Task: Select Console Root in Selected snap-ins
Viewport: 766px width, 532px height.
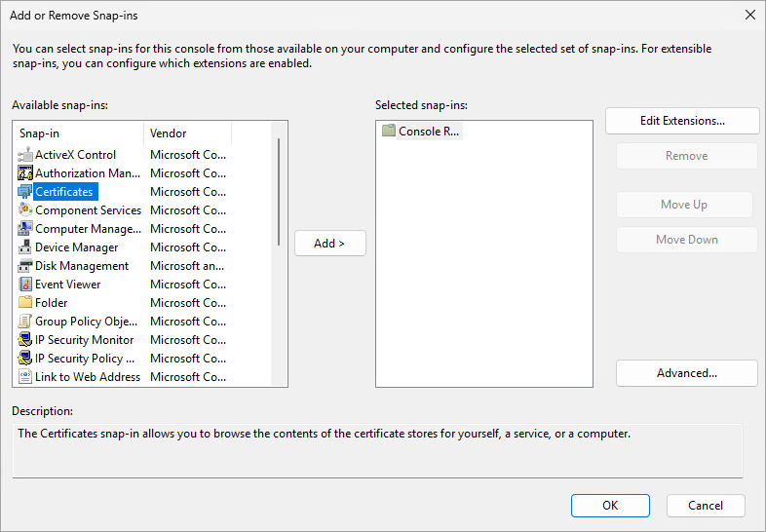Action: [x=429, y=132]
